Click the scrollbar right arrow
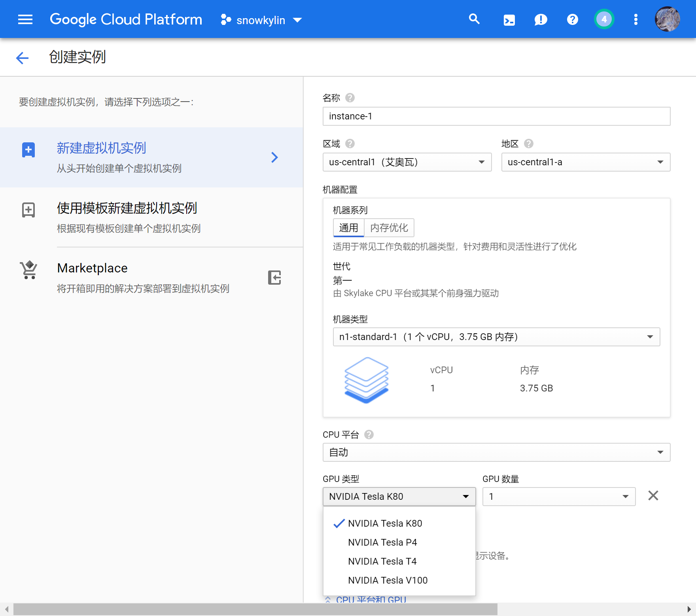This screenshot has width=696, height=616. click(x=689, y=609)
